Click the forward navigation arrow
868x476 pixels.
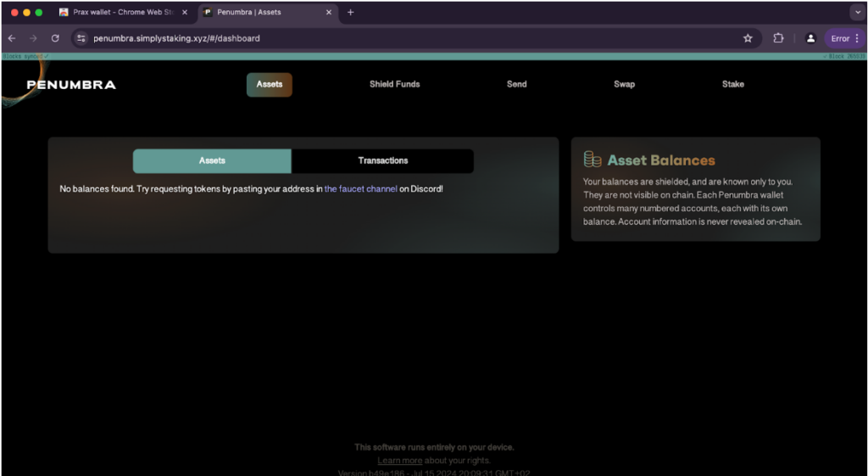[x=33, y=38]
